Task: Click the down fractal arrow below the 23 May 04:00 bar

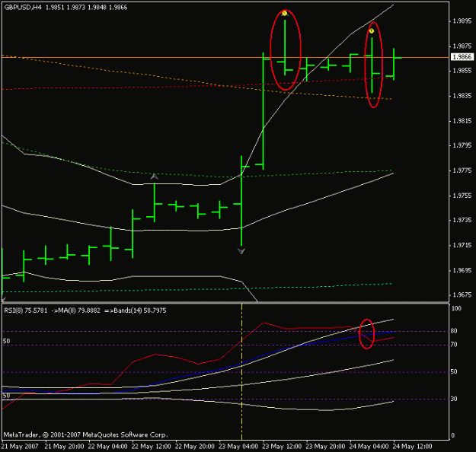Action: [x=241, y=251]
